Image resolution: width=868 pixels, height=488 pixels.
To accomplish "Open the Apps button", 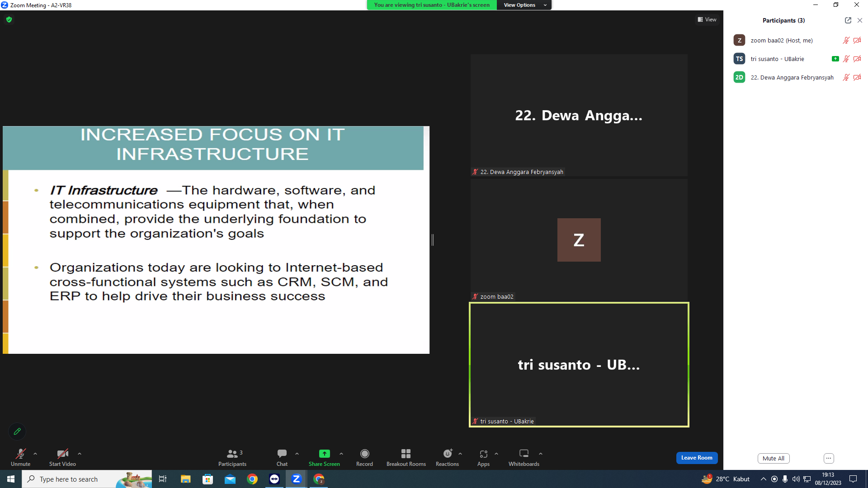I will (x=483, y=457).
